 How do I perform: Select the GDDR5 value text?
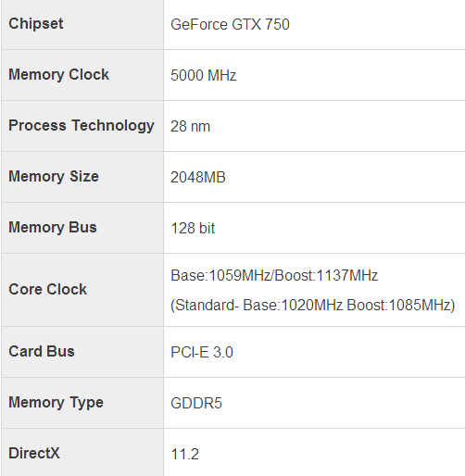click(196, 403)
